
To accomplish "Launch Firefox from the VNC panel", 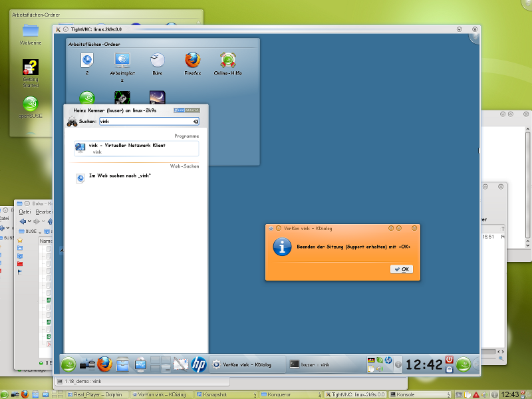I will click(104, 364).
